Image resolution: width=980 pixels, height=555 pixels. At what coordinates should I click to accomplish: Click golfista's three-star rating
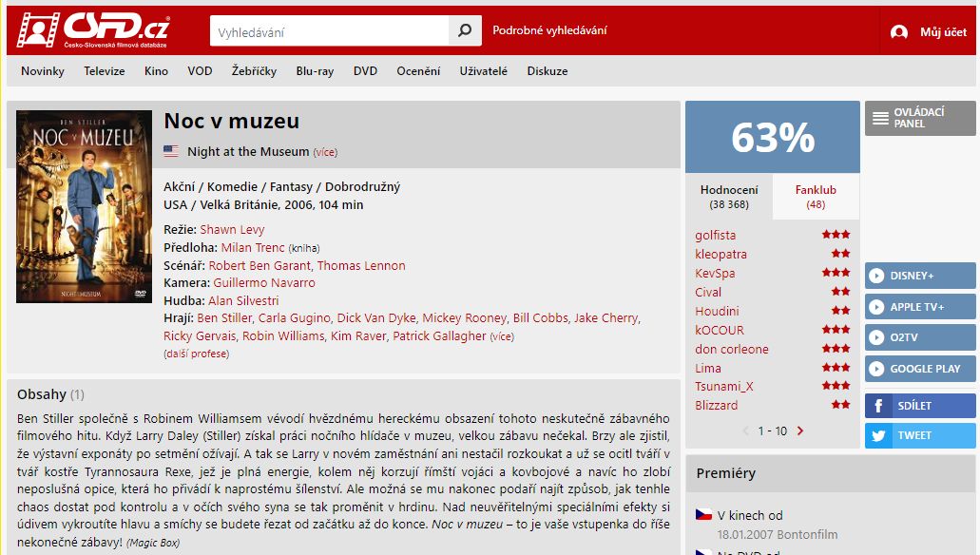point(836,235)
